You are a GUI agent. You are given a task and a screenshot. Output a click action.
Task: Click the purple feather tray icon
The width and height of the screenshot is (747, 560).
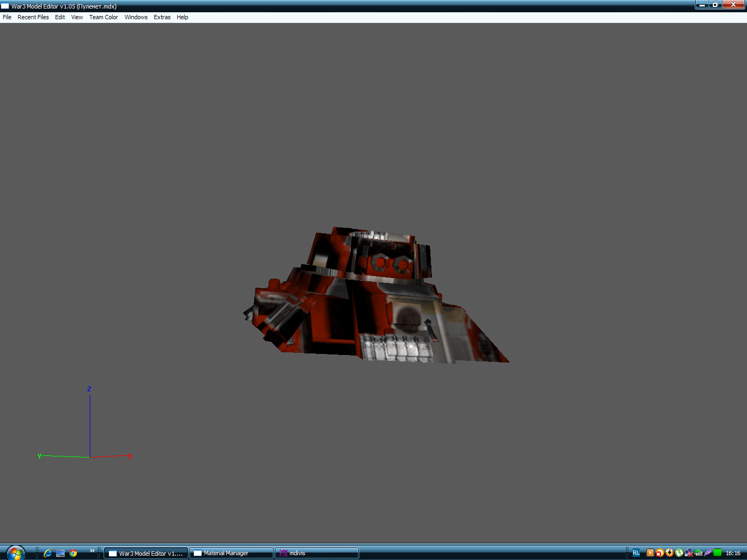coord(708,553)
